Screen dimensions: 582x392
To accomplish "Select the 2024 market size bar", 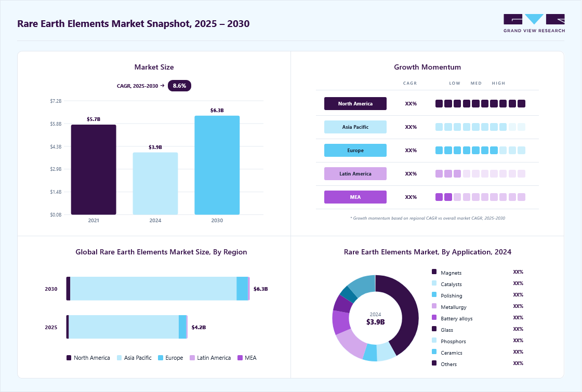I will (x=155, y=184).
